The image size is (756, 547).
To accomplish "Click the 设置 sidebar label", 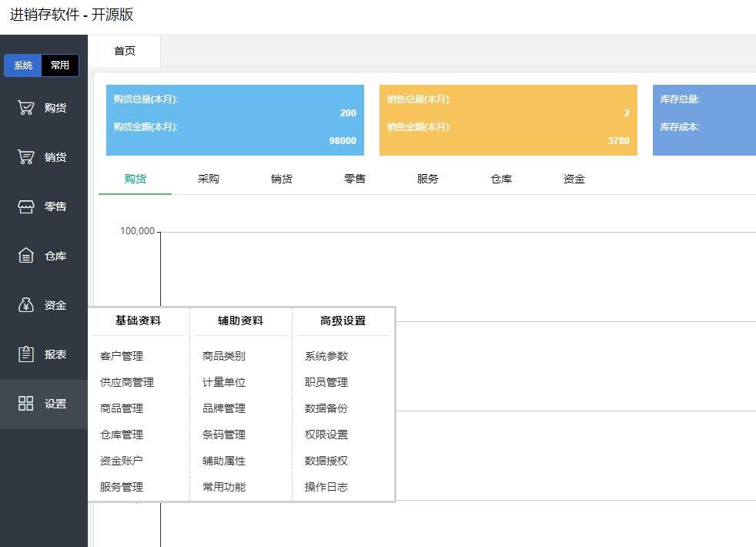I will (x=55, y=403).
